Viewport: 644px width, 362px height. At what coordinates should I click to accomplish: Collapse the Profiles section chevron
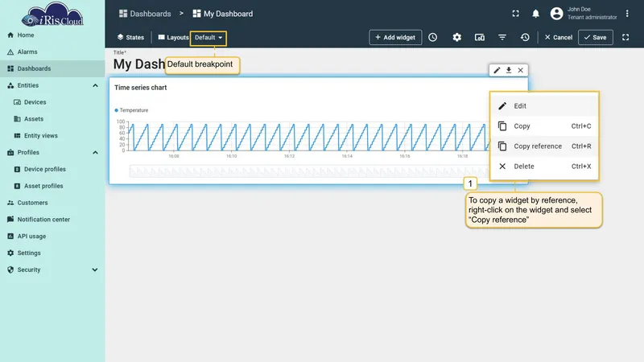pyautogui.click(x=95, y=152)
